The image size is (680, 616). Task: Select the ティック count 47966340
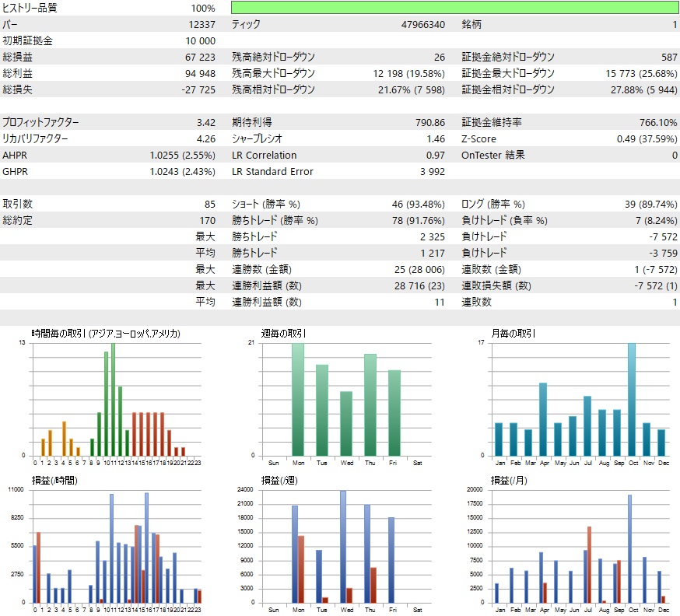point(424,24)
